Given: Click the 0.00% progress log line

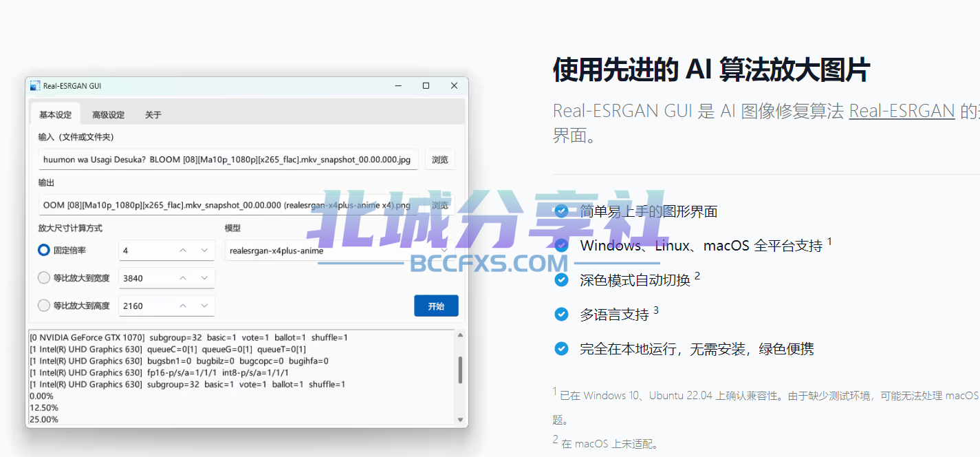Looking at the screenshot, I should pyautogui.click(x=41, y=396).
